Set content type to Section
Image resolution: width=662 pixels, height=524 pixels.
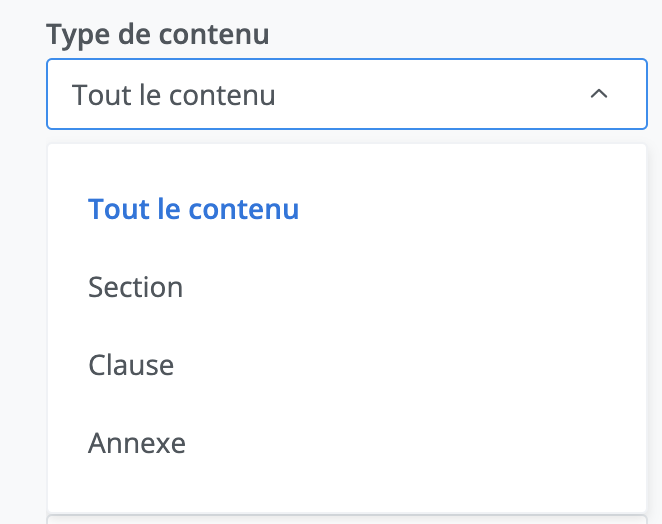pyautogui.click(x=136, y=287)
